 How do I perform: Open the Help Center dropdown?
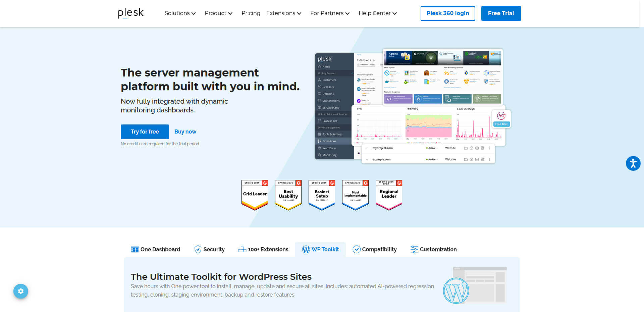(377, 13)
